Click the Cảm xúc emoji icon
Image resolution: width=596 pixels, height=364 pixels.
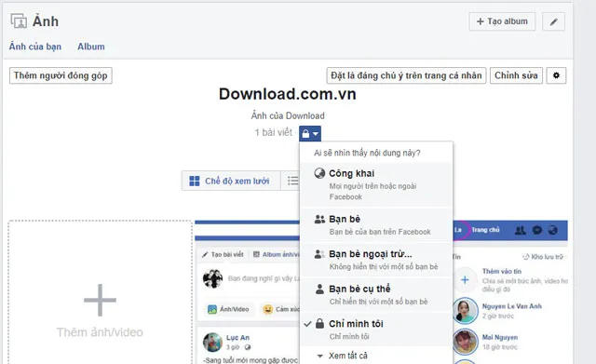(268, 309)
